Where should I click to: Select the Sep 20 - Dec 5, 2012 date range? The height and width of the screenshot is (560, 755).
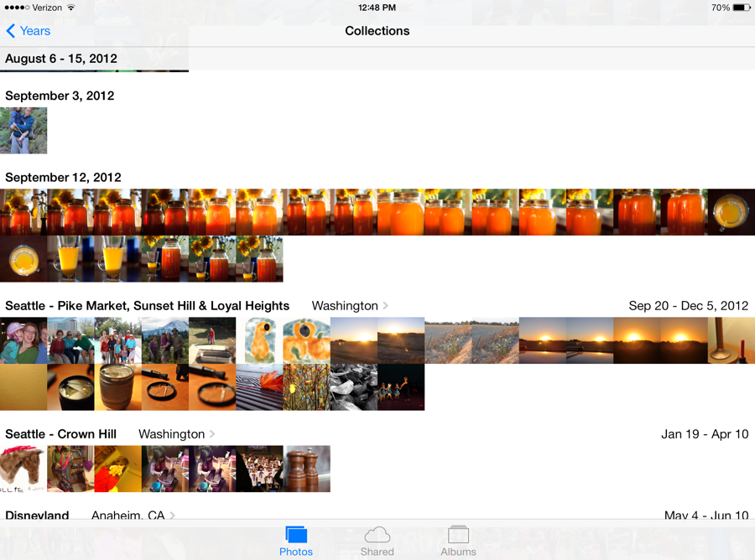click(689, 305)
